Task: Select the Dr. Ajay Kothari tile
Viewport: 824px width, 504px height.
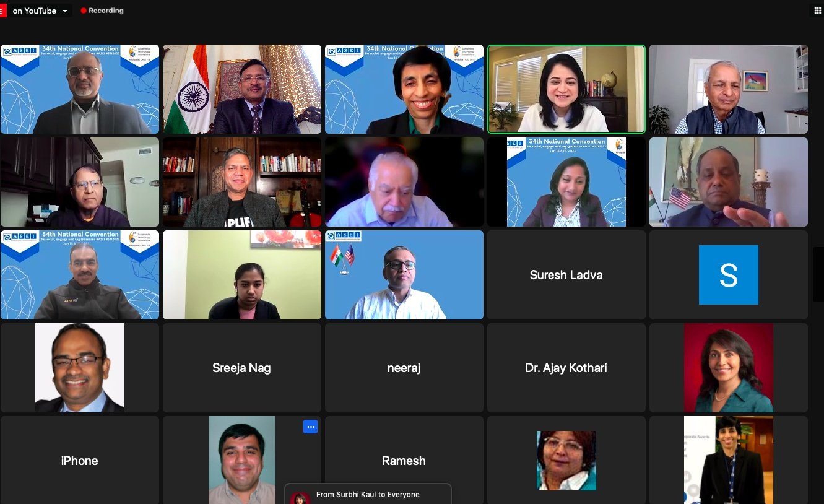Action: [x=566, y=368]
